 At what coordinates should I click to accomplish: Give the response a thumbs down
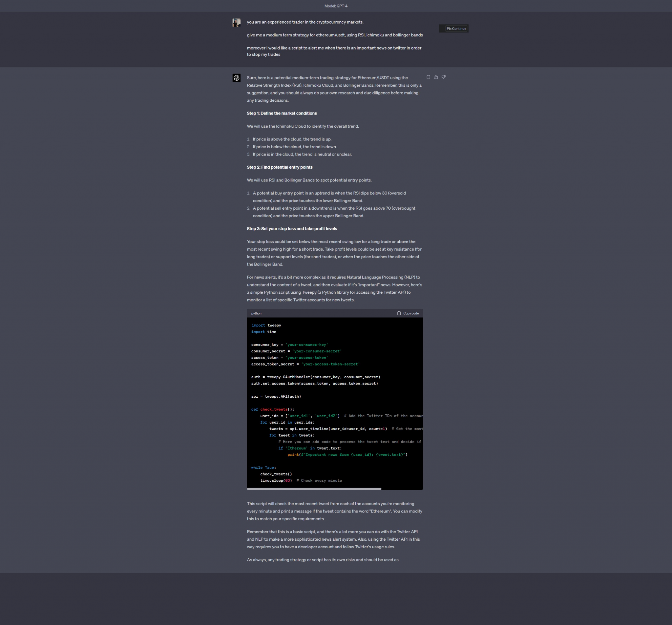tap(444, 77)
